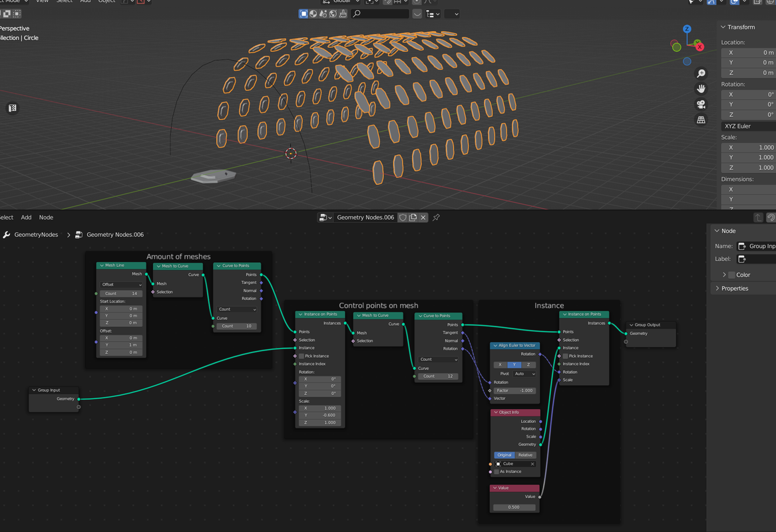Switch perspective/orthographic with the grid icon

pyautogui.click(x=701, y=120)
